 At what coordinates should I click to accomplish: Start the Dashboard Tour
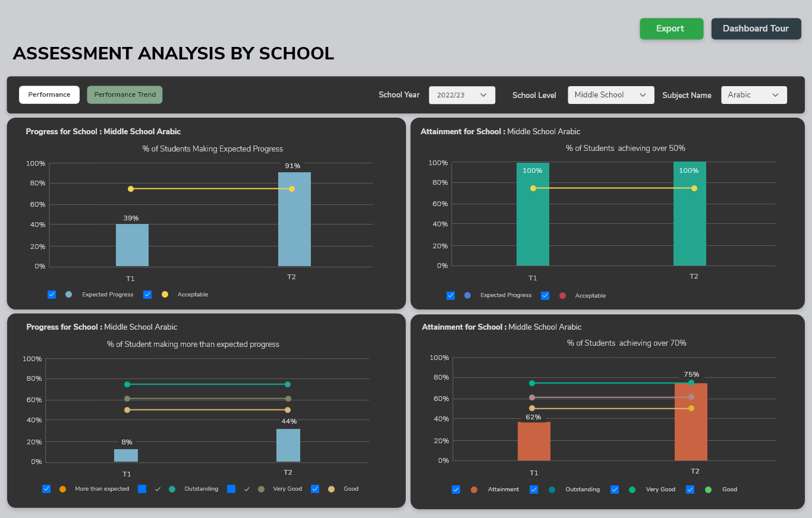[x=756, y=29]
